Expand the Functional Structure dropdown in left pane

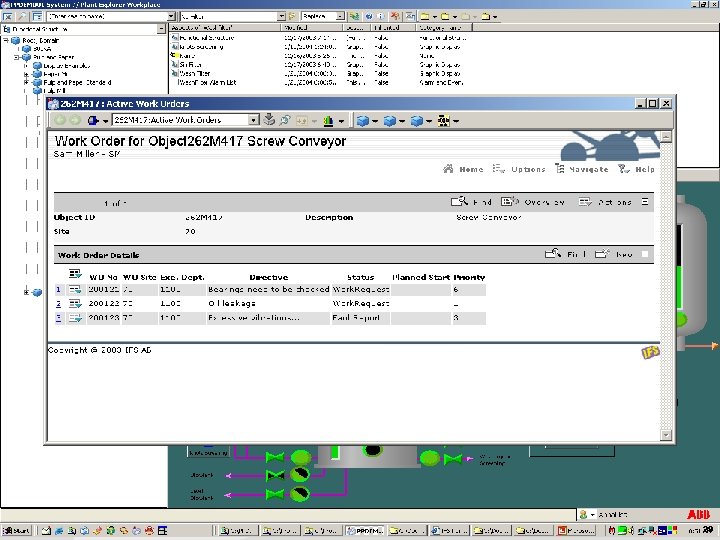coord(159,29)
